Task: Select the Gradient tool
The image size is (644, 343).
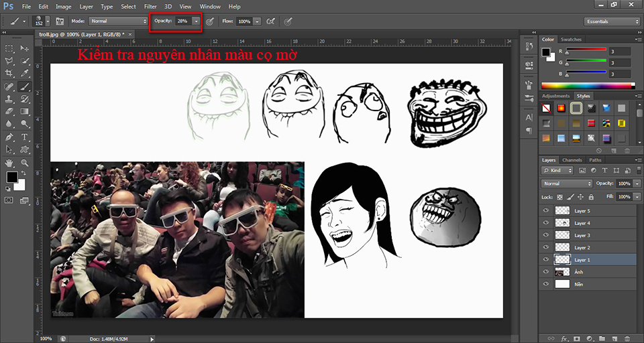Action: [25, 111]
